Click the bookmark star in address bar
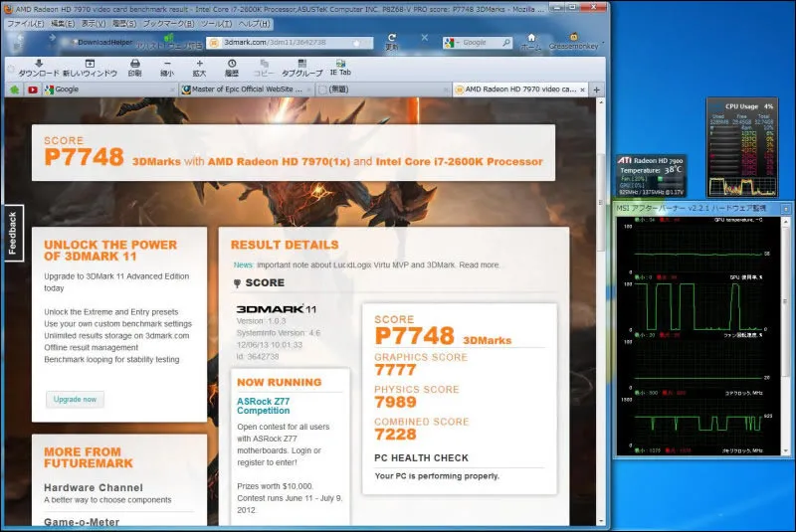 pos(356,43)
